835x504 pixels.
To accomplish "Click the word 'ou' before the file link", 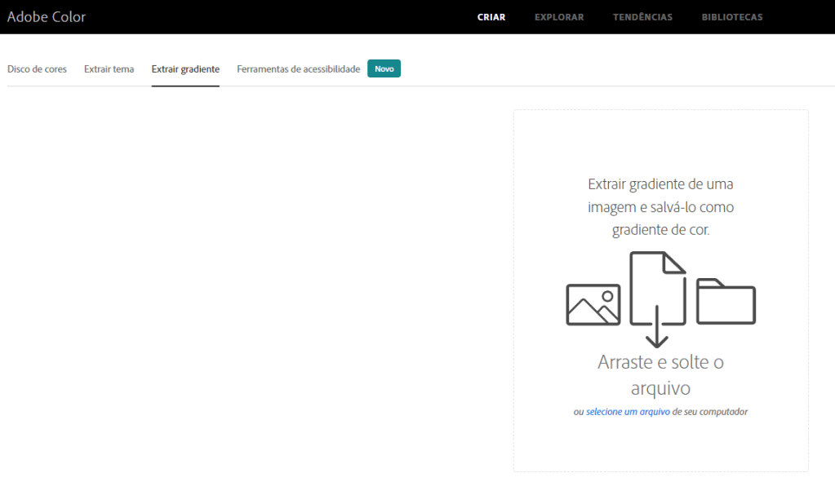I will [x=579, y=412].
